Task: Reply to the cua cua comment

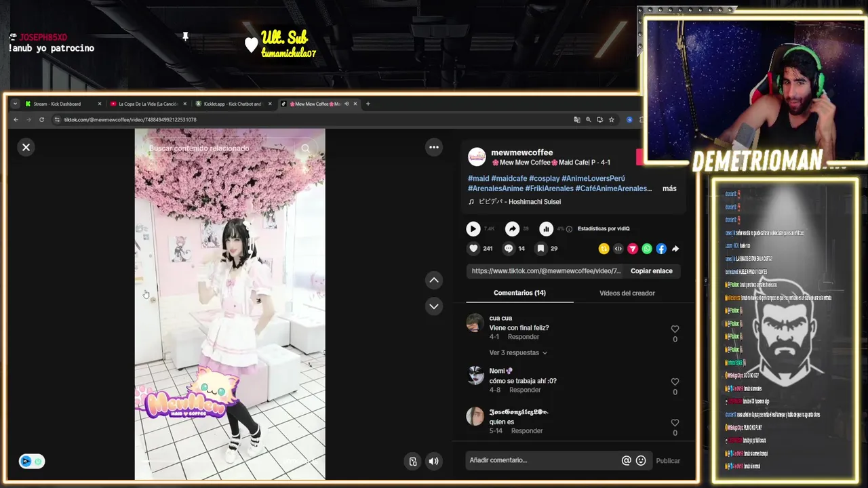Action: point(524,337)
